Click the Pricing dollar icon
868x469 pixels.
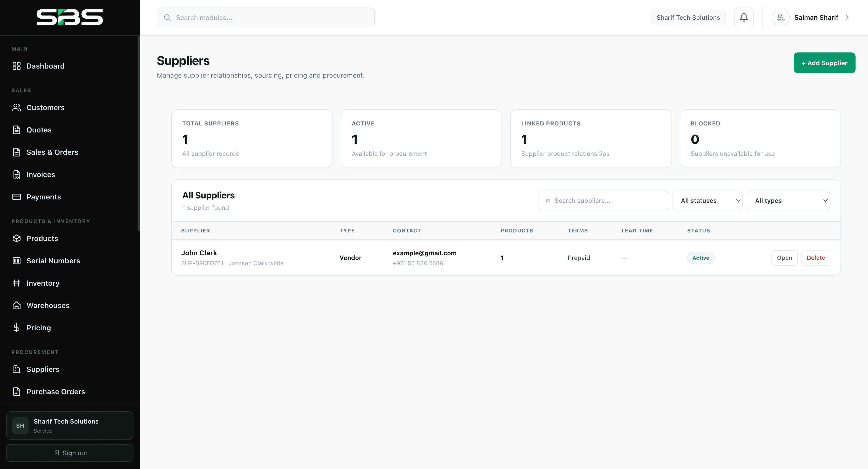point(17,328)
